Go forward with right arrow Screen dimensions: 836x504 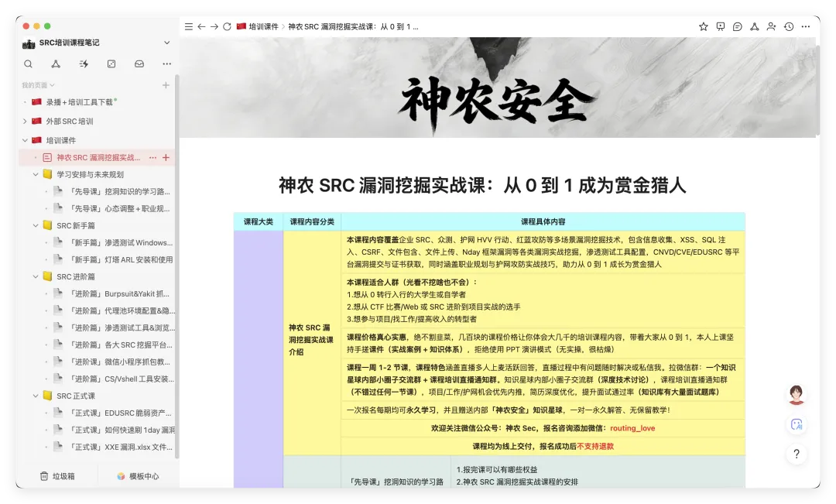coord(214,26)
